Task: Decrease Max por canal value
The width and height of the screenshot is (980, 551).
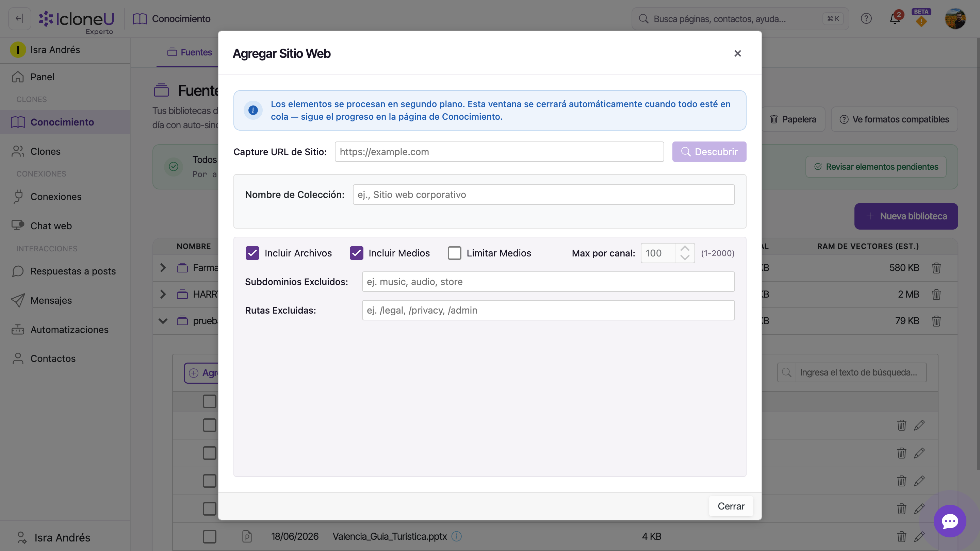Action: click(685, 258)
